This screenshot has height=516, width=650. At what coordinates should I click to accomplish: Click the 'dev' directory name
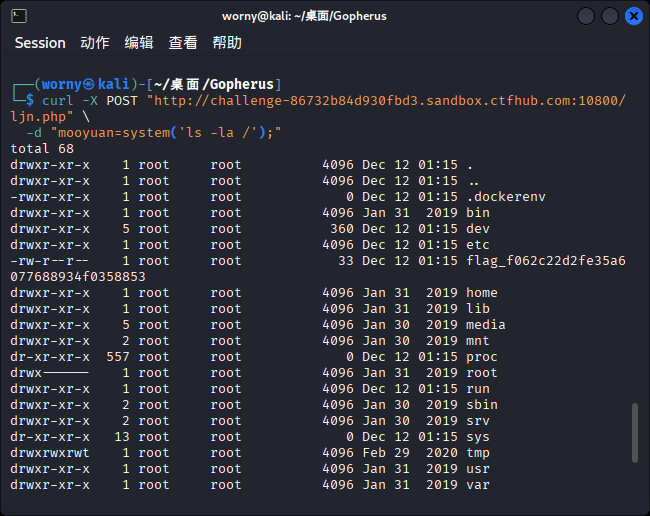pyautogui.click(x=478, y=229)
